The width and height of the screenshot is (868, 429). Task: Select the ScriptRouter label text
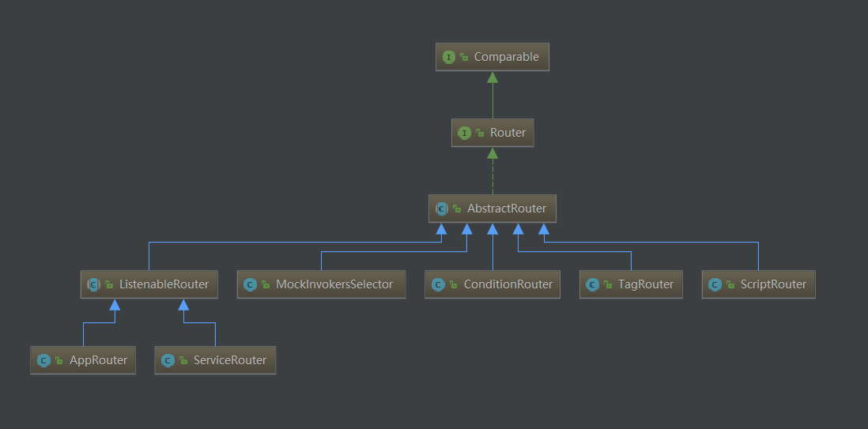pos(773,284)
